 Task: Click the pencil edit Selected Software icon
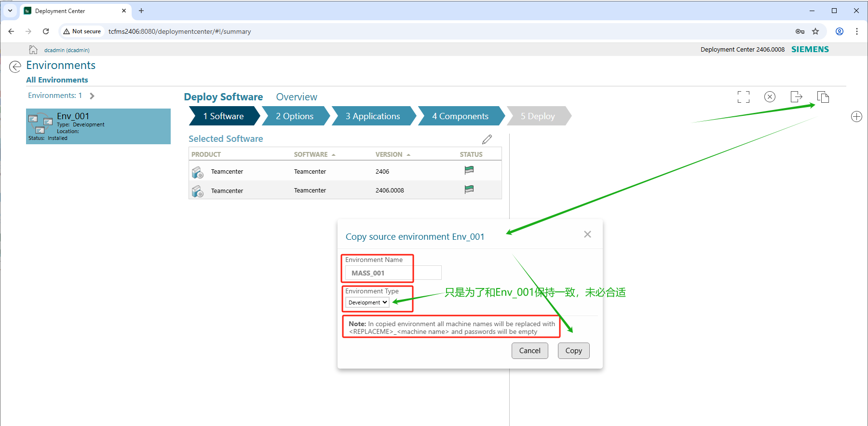[x=487, y=139]
